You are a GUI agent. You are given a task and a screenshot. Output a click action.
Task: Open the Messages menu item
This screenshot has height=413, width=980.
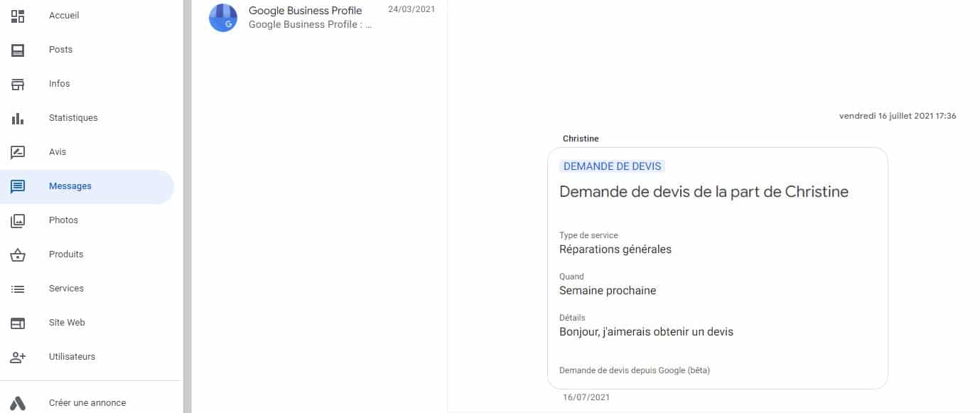click(x=70, y=186)
